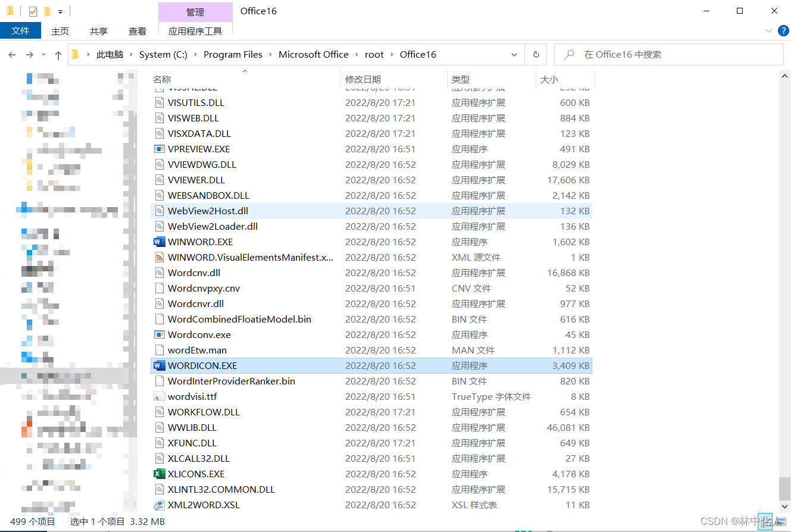Click the wordvisi.ttf font file icon

159,396
